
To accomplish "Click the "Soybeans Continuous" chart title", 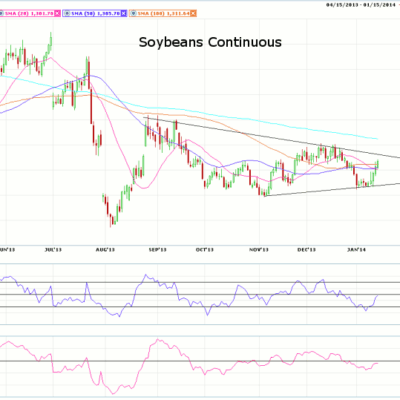I will point(210,42).
